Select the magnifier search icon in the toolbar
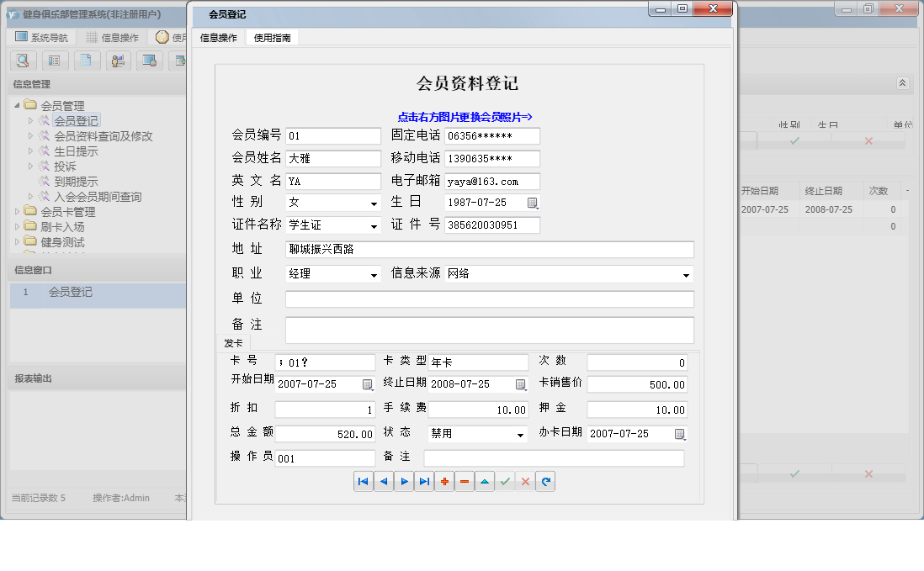The image size is (924, 571). tap(23, 61)
